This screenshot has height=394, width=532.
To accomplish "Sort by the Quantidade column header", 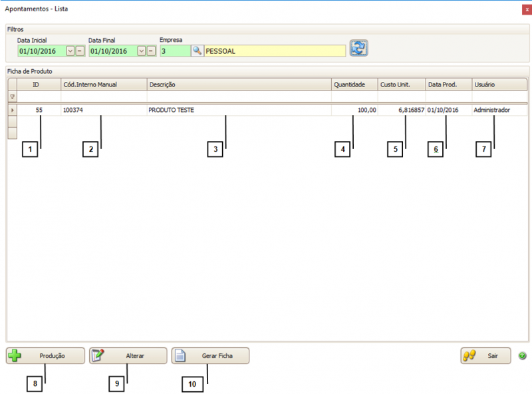I will 354,85.
